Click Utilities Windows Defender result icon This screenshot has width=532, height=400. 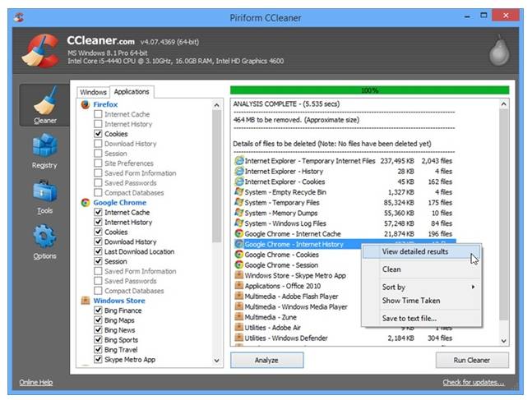239,338
